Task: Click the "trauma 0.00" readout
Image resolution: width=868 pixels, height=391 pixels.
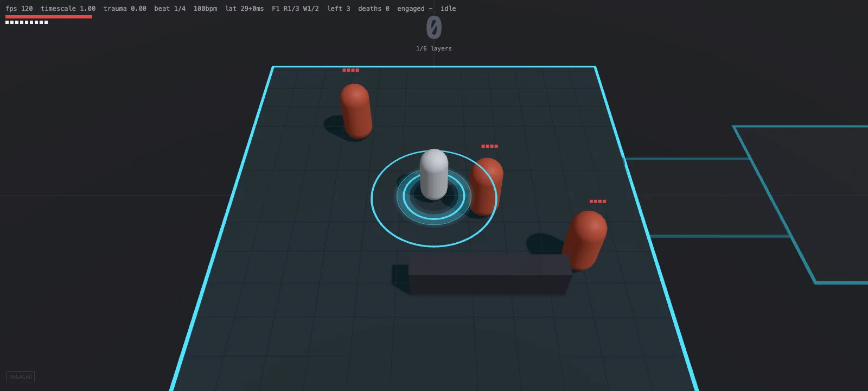Action: coord(125,9)
